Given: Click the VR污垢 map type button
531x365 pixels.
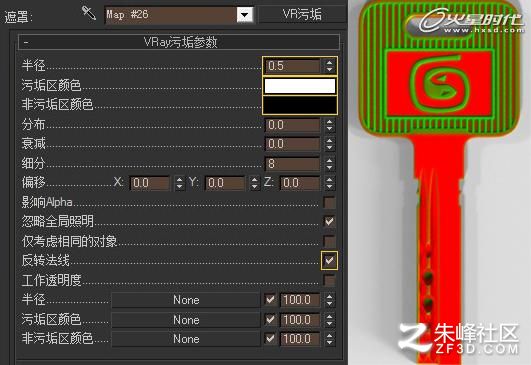Looking at the screenshot, I should tap(302, 15).
